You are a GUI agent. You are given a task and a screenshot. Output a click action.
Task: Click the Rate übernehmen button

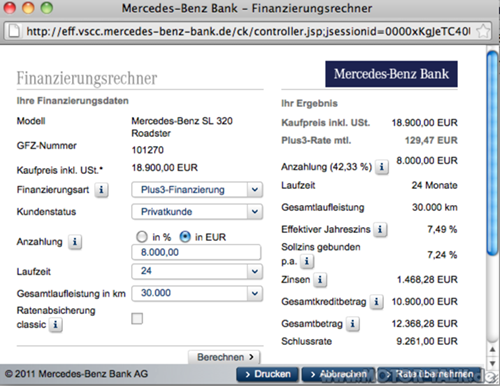(430, 374)
